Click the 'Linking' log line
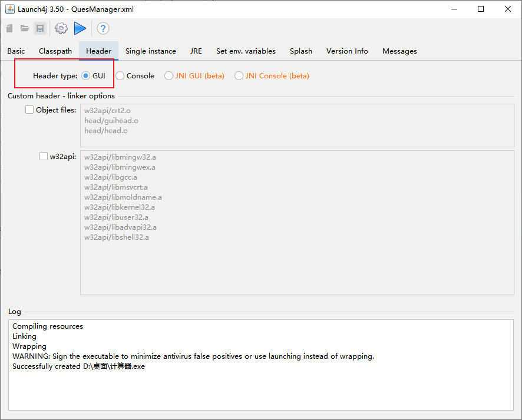522x420 pixels. tap(24, 336)
